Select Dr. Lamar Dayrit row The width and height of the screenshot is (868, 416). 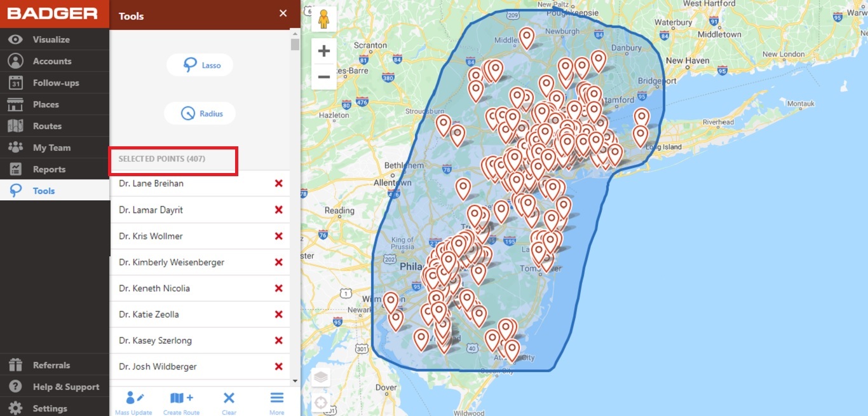click(200, 210)
